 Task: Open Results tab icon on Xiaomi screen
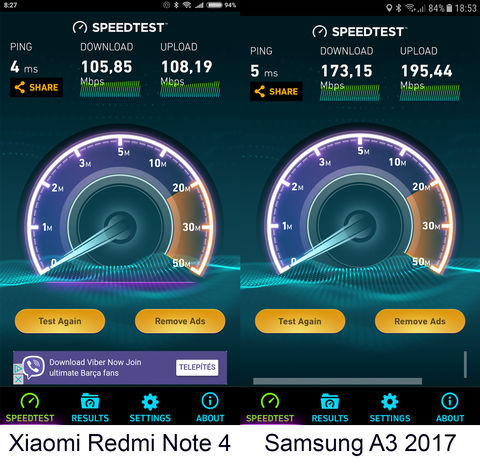(x=90, y=401)
